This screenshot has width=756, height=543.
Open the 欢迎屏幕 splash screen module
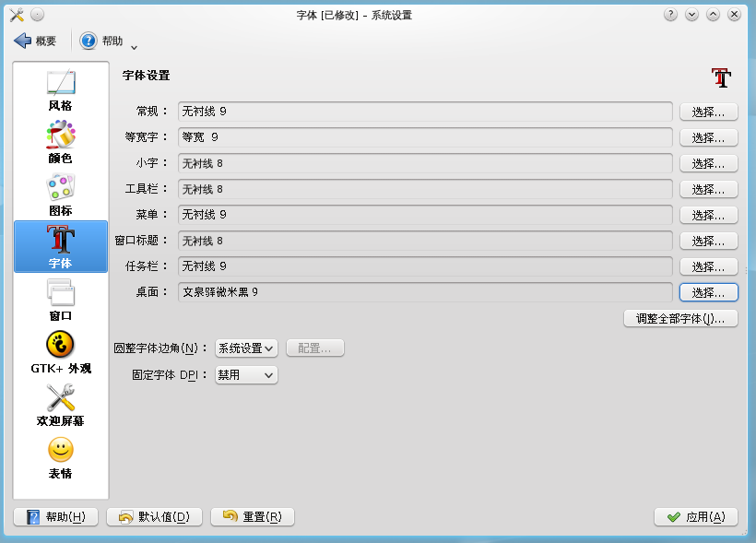[61, 405]
